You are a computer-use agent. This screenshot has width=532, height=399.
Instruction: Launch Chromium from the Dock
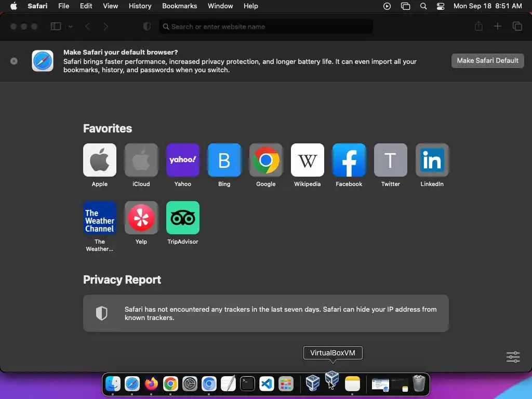[x=209, y=384]
